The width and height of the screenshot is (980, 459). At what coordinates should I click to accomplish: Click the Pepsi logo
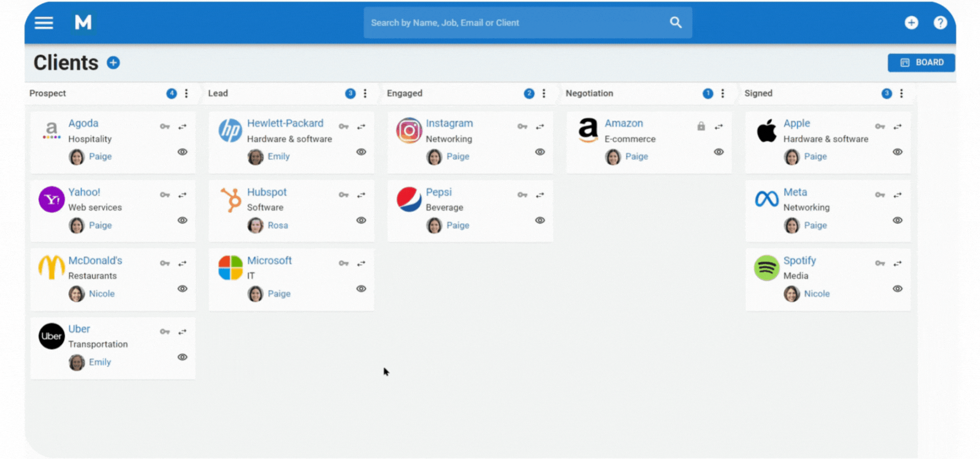409,199
